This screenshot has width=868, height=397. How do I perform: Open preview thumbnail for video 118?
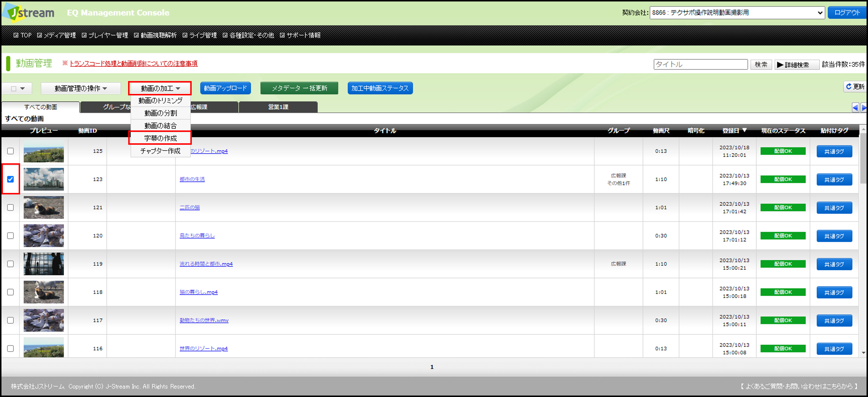pos(43,292)
